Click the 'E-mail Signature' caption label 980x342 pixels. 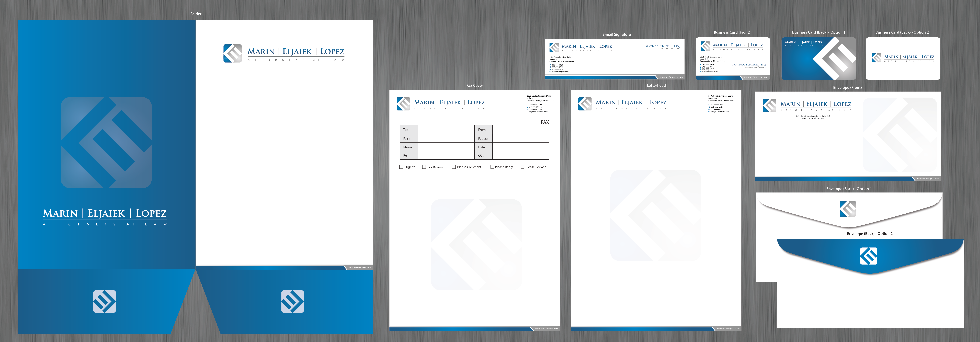[616, 35]
